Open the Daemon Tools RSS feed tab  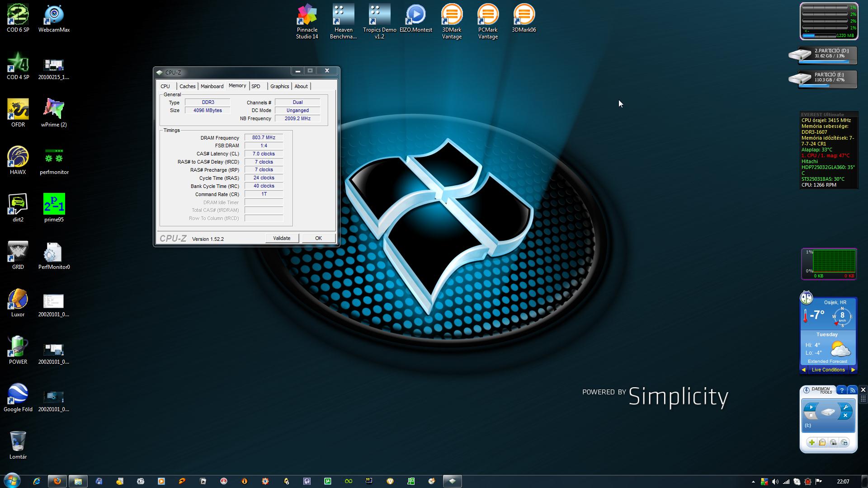point(852,390)
